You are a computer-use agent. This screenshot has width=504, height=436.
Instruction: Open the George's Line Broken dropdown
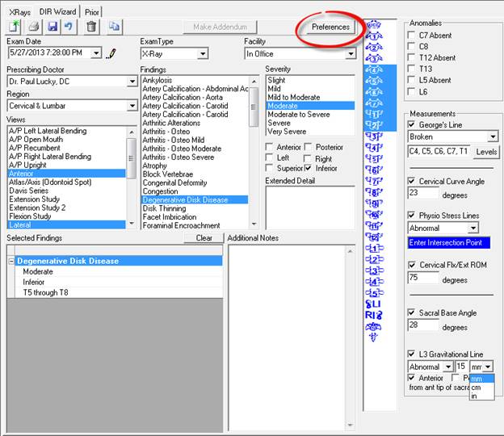coord(492,137)
